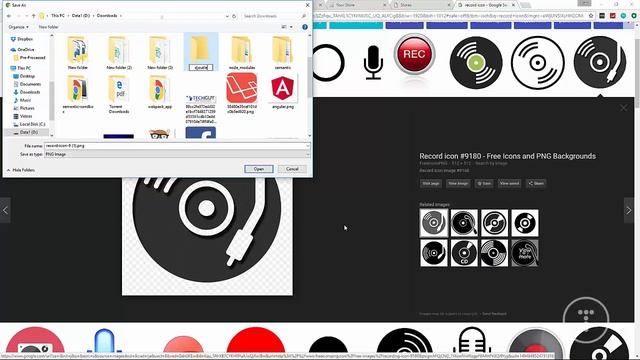The height and width of the screenshot is (360, 640).
Task: Click the File name input field
Action: (x=176, y=146)
